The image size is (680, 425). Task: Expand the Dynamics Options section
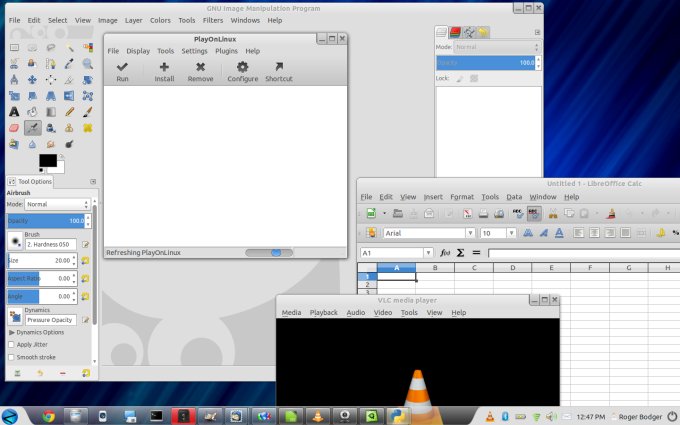pos(12,332)
